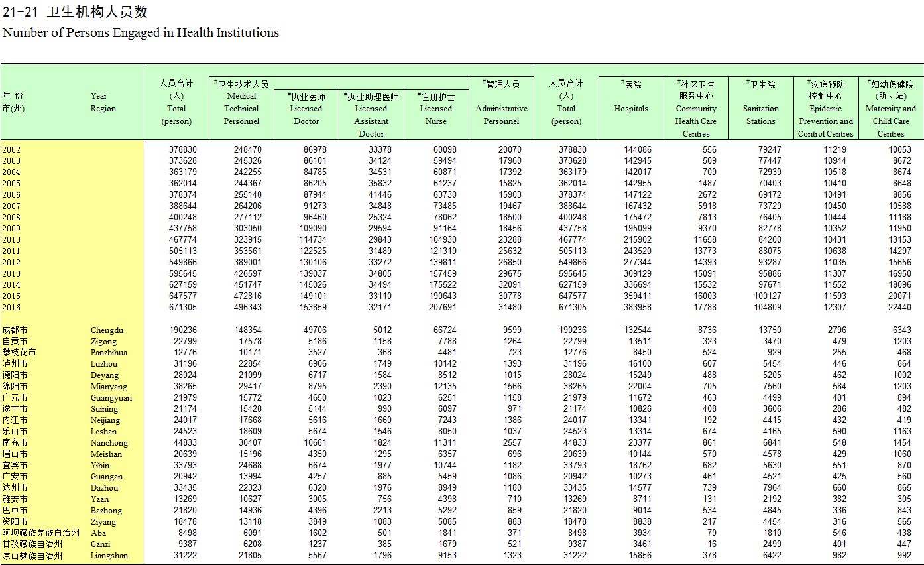Select the Ganzi region label
This screenshot has height=565, width=924.
(x=100, y=544)
